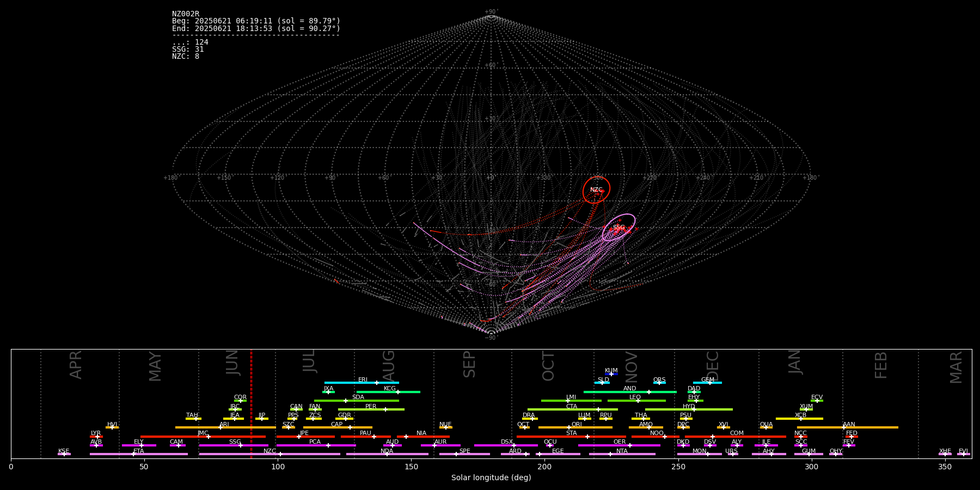980x490 pixels.
Task: Select the ORS shower label in timeline
Action: 659,380
